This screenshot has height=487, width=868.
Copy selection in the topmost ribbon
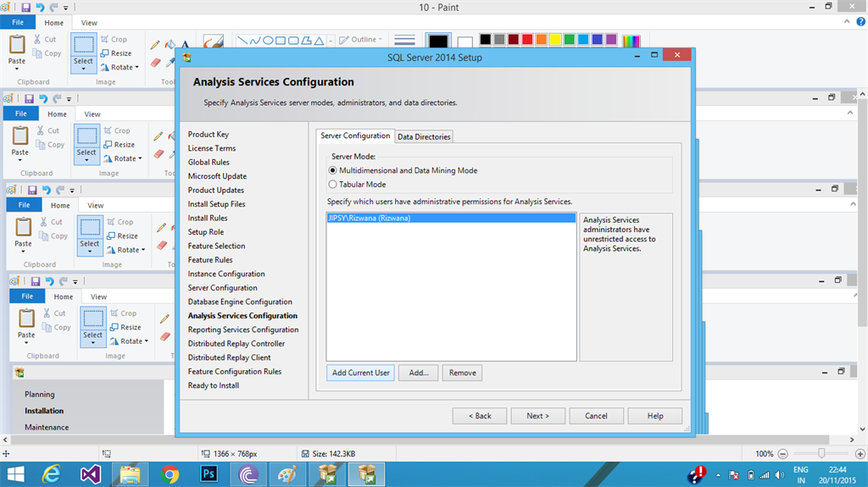(47, 53)
